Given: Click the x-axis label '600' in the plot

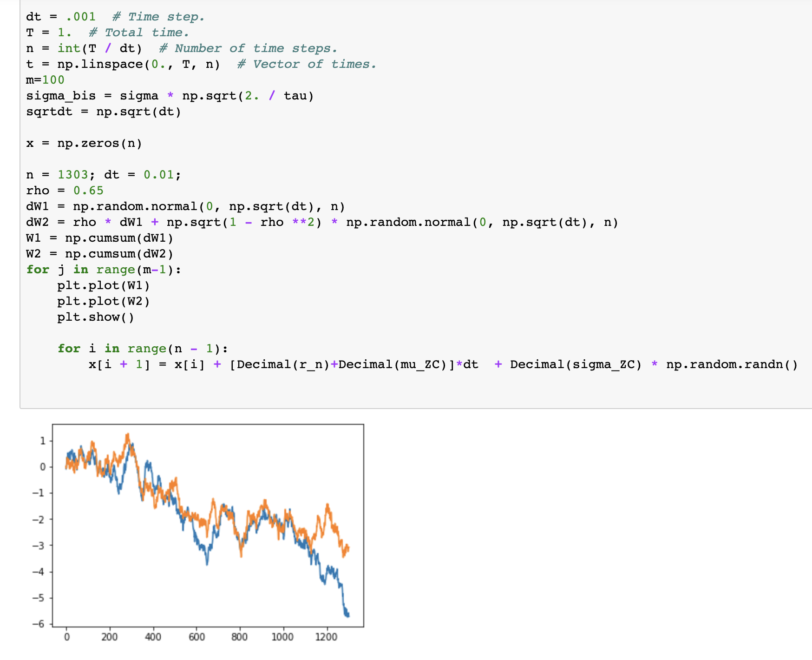Looking at the screenshot, I should [196, 637].
